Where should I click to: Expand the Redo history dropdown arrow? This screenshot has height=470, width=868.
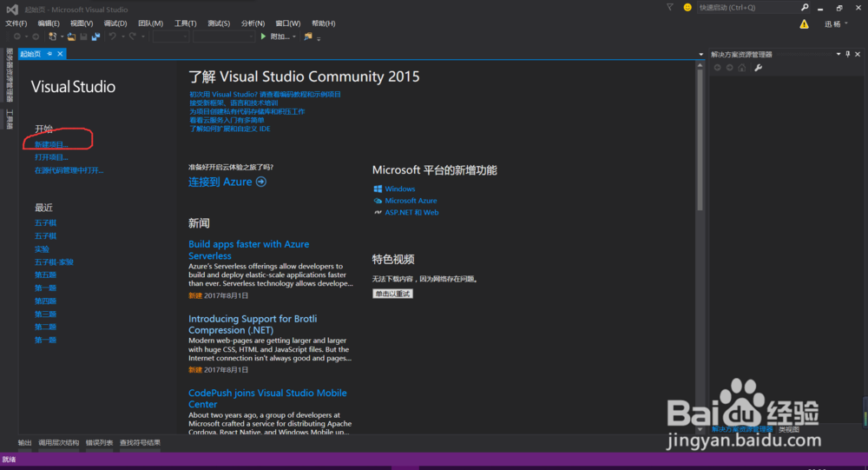pos(143,37)
